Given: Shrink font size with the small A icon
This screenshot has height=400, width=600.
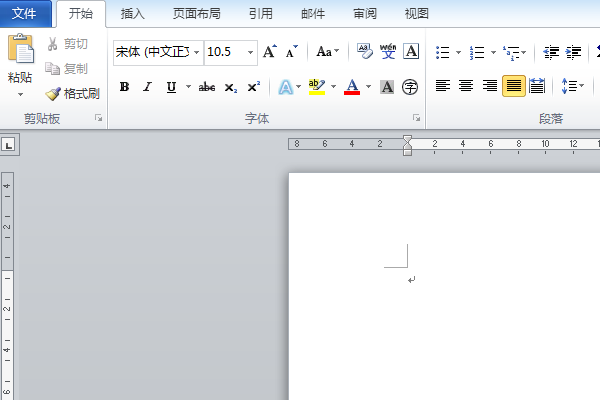Looking at the screenshot, I should point(292,52).
